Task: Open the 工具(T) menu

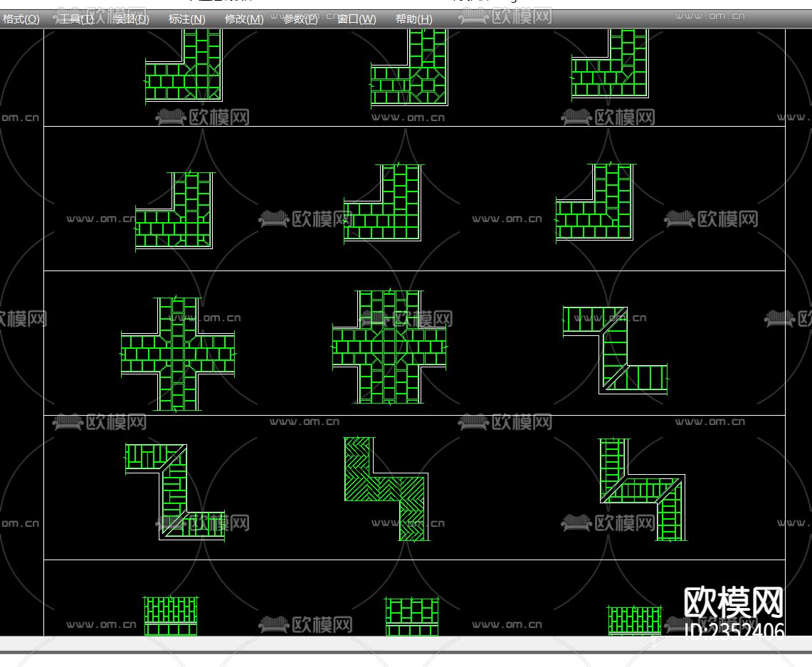Action: (76, 19)
